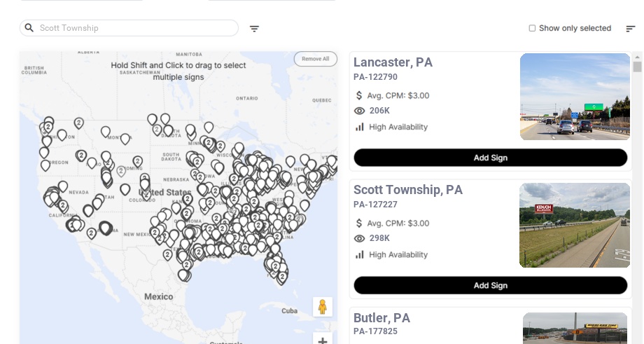The height and width of the screenshot is (344, 644).
Task: Open the Lancaster, PA billboard photo
Action: (575, 97)
